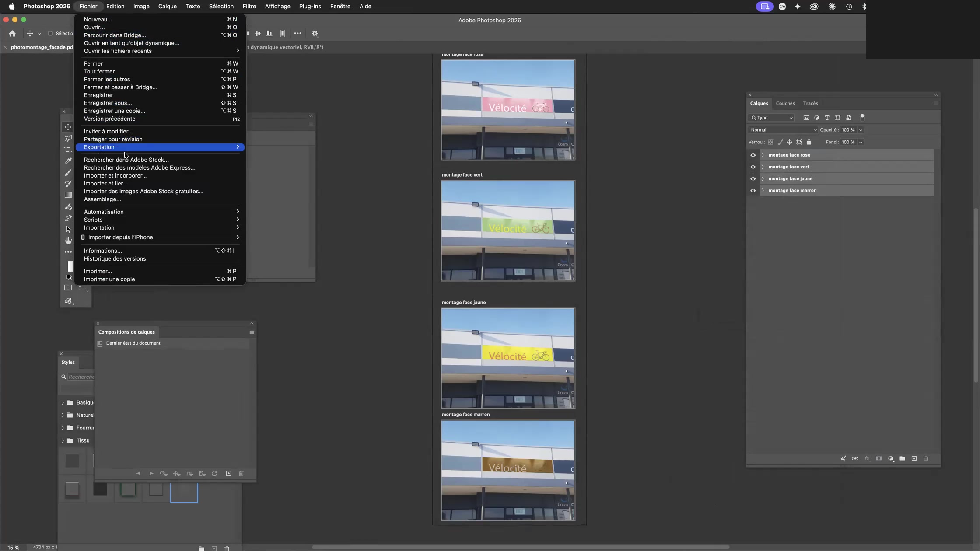Switch to the Tracés tab
This screenshot has height=551, width=980.
click(x=810, y=104)
